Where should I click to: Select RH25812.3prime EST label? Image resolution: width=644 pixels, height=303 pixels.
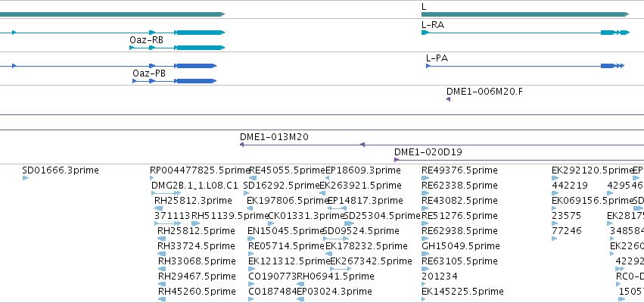click(x=193, y=201)
